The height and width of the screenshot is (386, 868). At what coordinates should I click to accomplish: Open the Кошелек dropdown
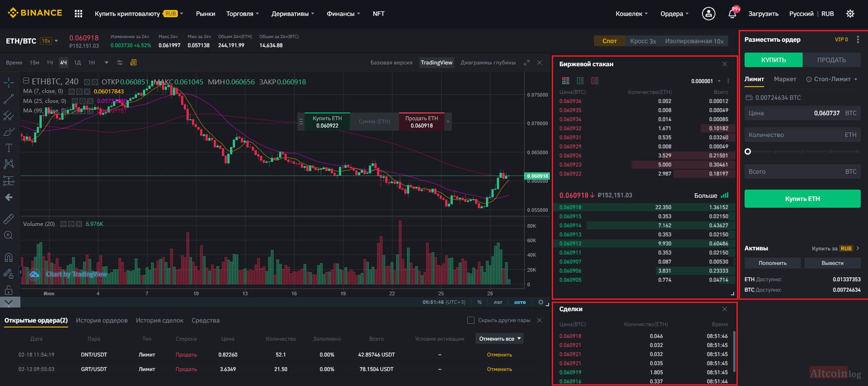[x=632, y=14]
